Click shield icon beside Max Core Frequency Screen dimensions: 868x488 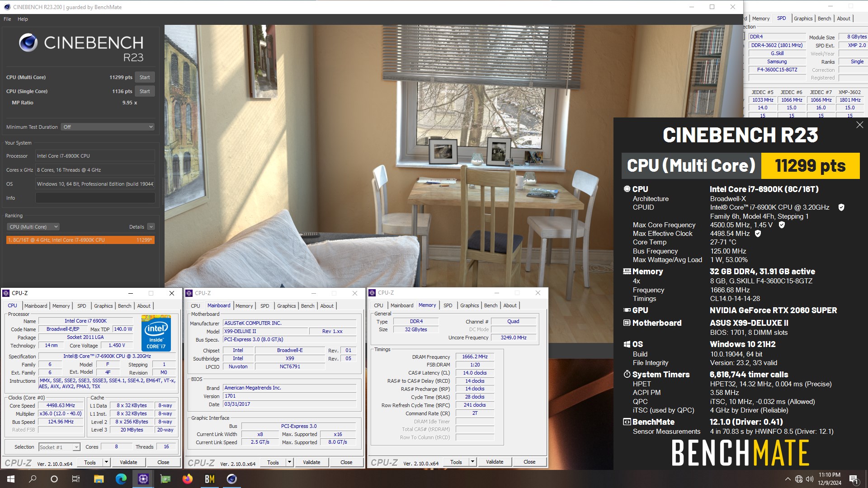[782, 225]
